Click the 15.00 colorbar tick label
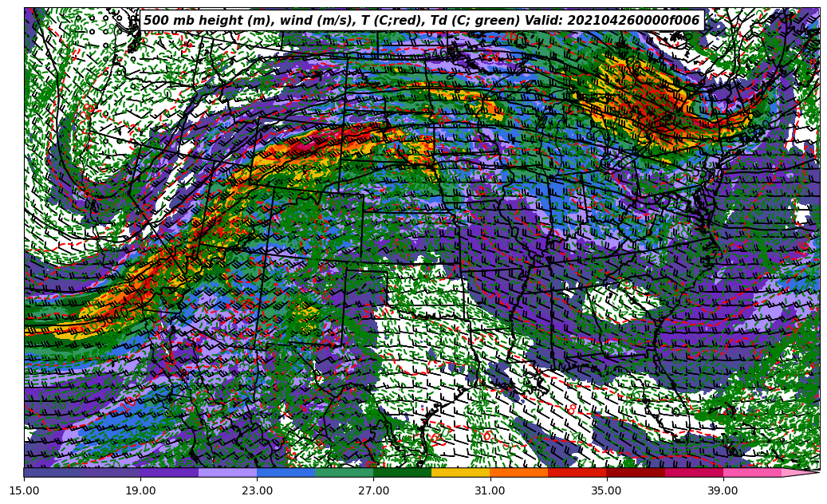This screenshot has height=504, width=827. [24, 491]
